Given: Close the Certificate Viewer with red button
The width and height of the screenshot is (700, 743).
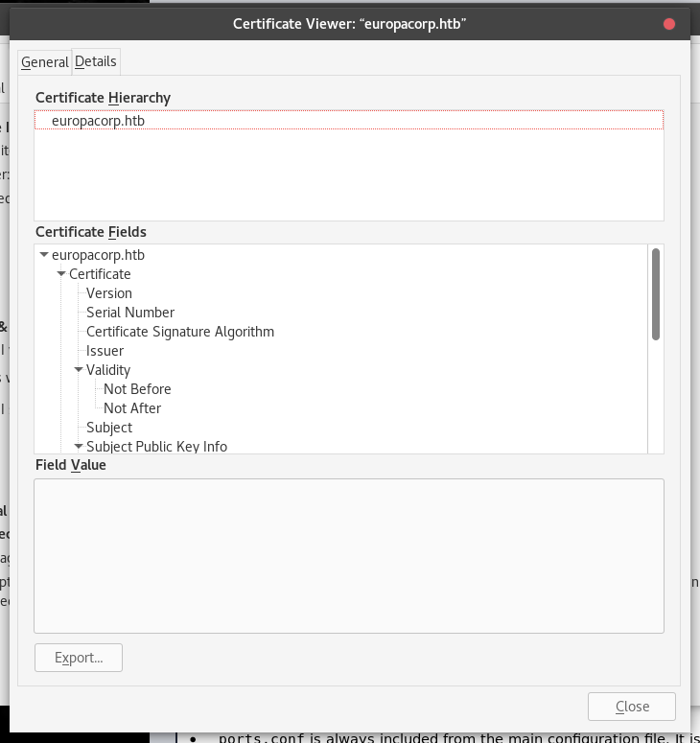Looking at the screenshot, I should coord(669,24).
